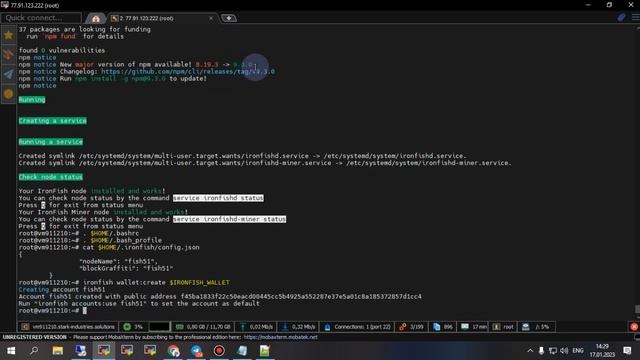Click the public address f45ba1833f22 string
The image size is (640, 360).
pos(301,296)
